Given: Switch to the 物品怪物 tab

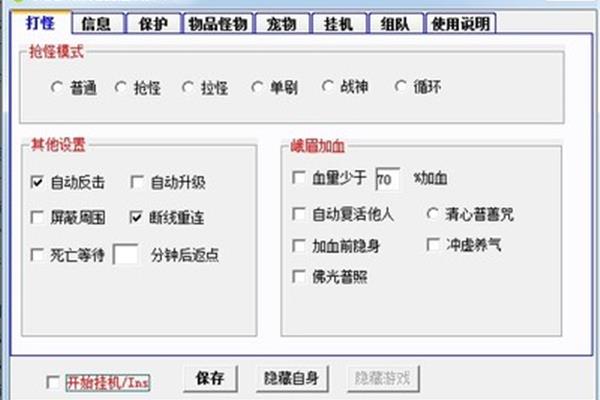Looking at the screenshot, I should pos(218,24).
